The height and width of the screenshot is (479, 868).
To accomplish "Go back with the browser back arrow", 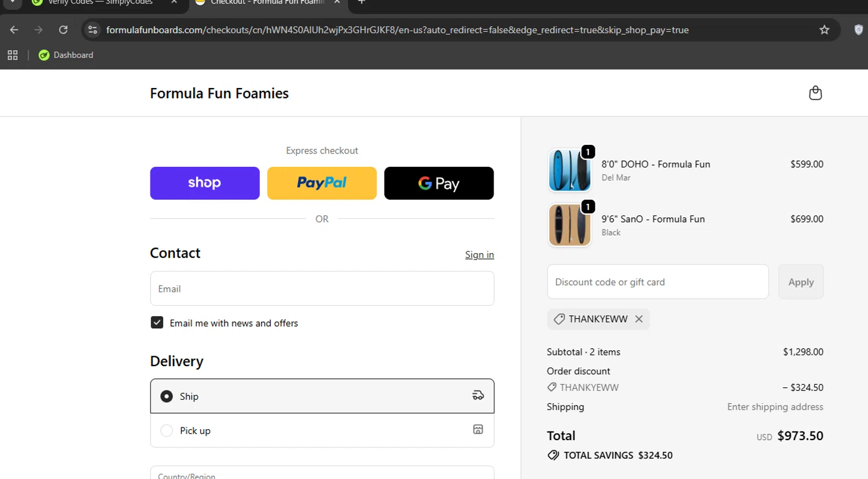I will (14, 30).
